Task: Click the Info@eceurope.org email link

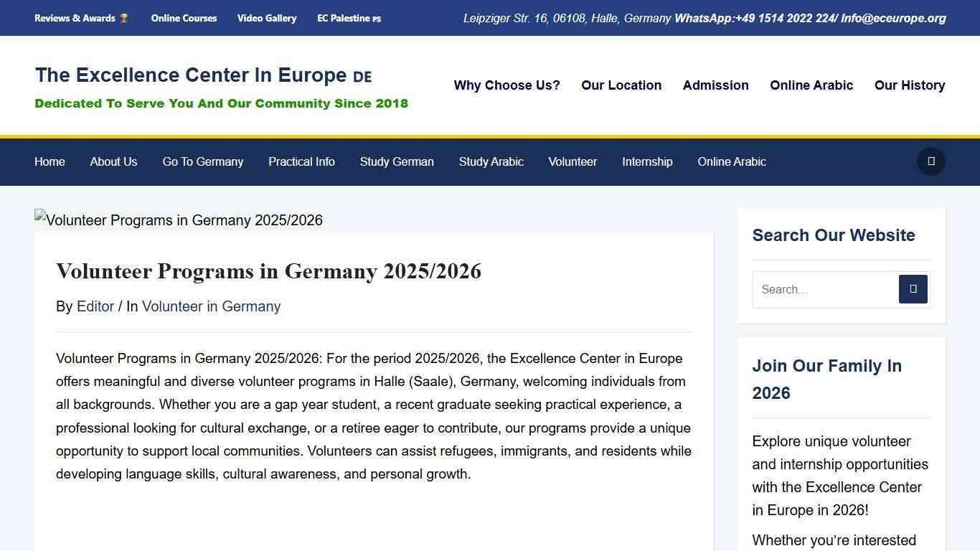Action: 894,18
